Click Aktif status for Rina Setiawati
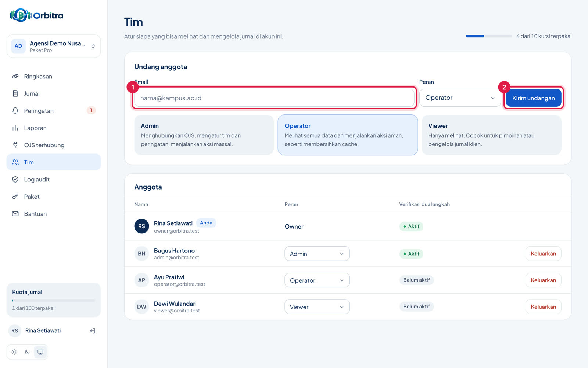 411,226
